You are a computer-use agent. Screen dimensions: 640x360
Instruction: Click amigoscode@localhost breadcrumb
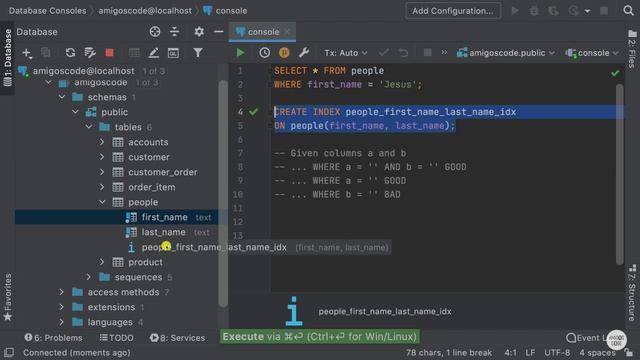pyautogui.click(x=145, y=11)
